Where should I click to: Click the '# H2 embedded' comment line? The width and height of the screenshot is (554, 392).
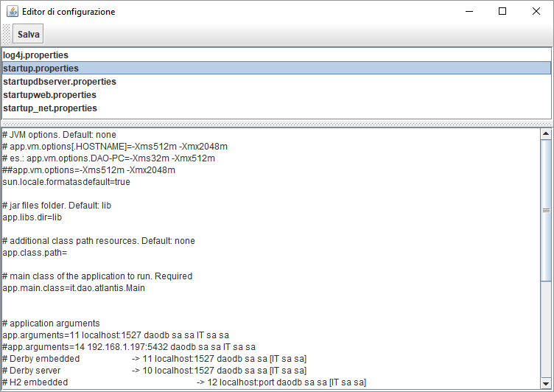(x=184, y=382)
